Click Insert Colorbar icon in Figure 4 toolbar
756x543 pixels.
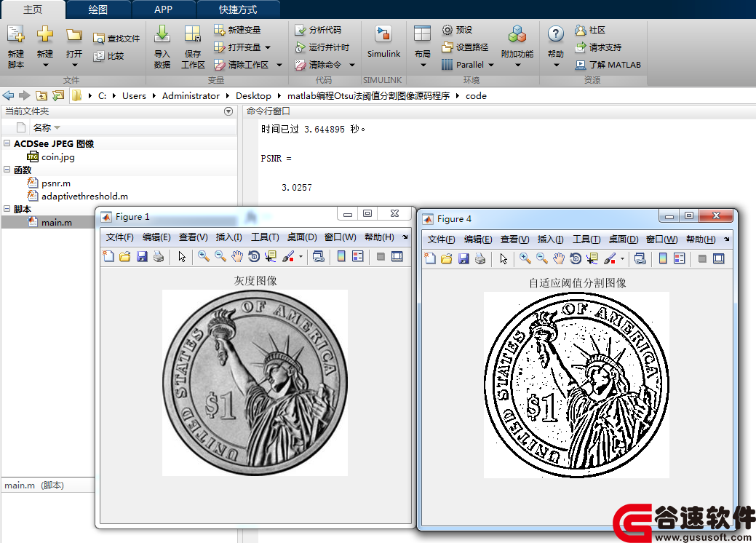[663, 259]
